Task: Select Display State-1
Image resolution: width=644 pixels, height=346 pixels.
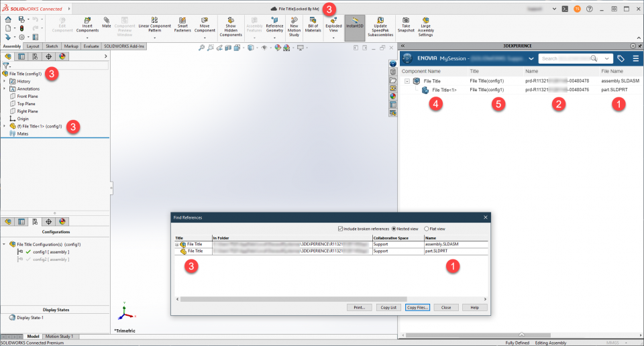Action: pyautogui.click(x=30, y=318)
